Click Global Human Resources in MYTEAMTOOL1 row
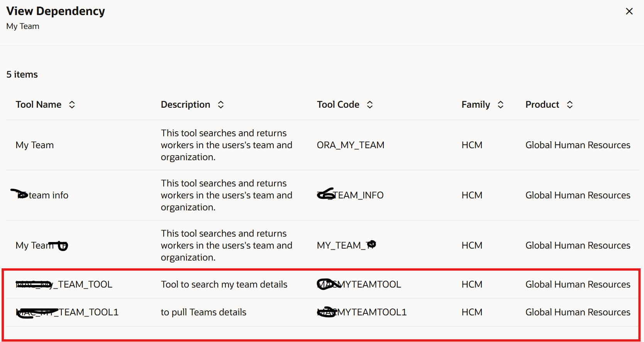644x342 pixels. tap(578, 312)
